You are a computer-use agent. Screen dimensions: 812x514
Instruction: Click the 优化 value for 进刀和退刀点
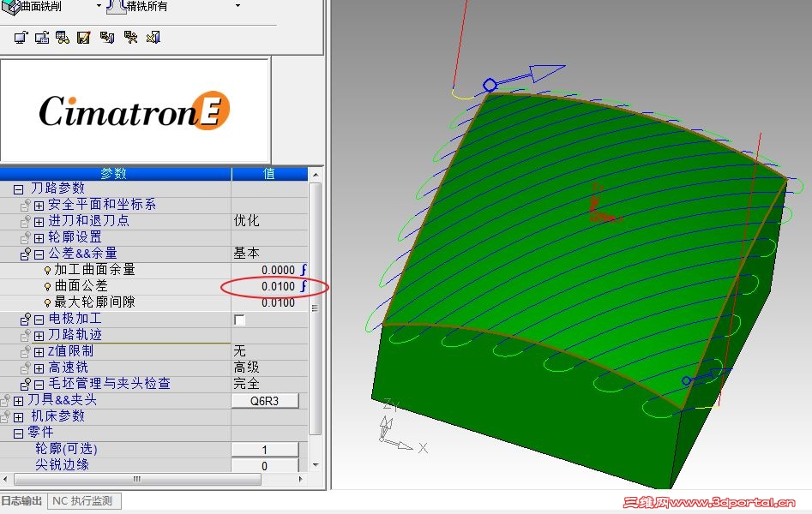point(246,221)
